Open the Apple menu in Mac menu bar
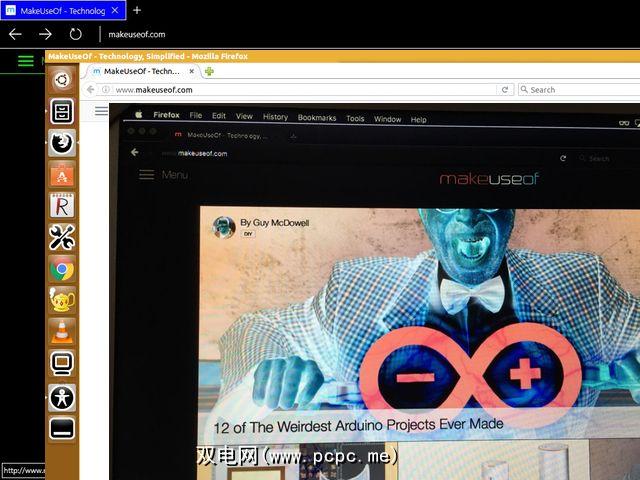This screenshot has width=640, height=480. pyautogui.click(x=139, y=114)
